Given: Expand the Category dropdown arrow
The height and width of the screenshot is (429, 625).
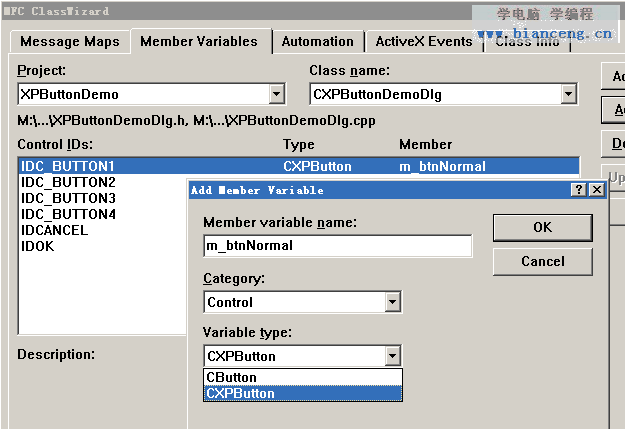Looking at the screenshot, I should point(393,302).
